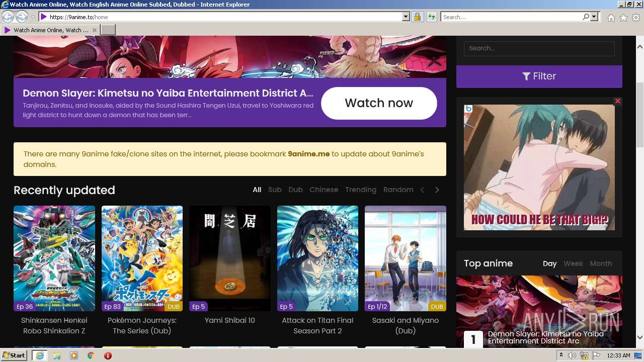The width and height of the screenshot is (644, 362).
Task: Click the page scrollbar up arrow
Action: pyautogui.click(x=640, y=46)
